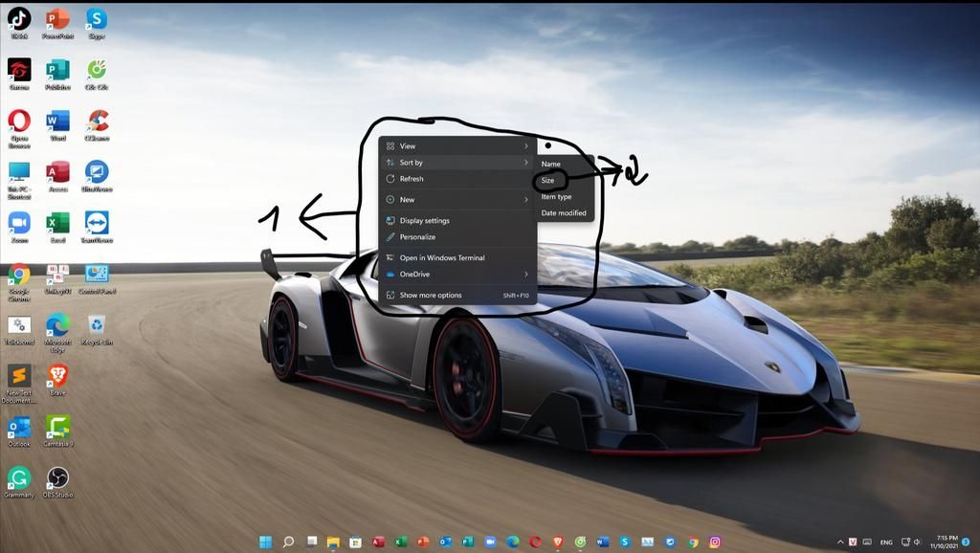Select the Microsoft Edge desktop icon
This screenshot has height=553, width=980.
click(57, 333)
